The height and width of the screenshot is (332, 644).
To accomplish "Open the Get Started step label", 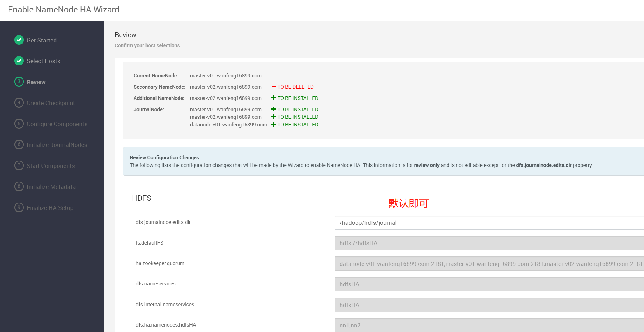I will [42, 40].
